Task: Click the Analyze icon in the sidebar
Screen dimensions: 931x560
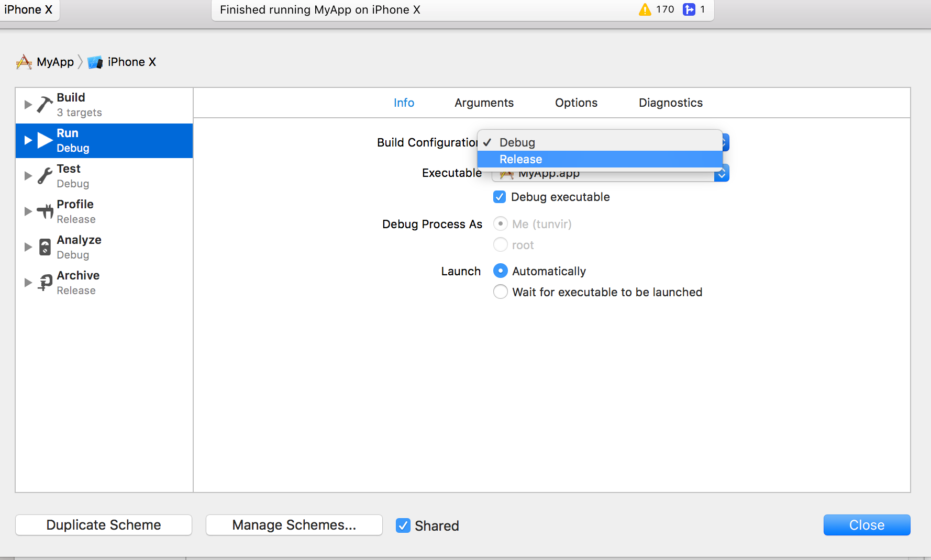Action: [x=45, y=247]
